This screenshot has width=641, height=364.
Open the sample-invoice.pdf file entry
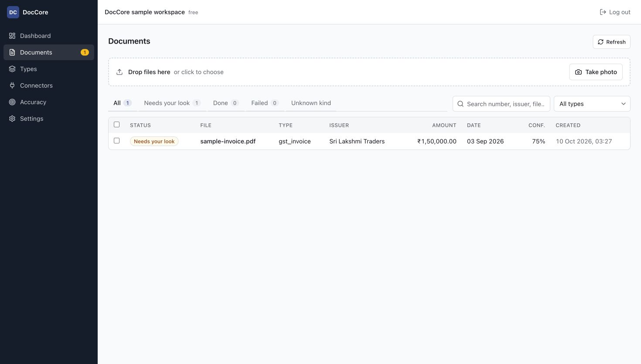click(228, 141)
